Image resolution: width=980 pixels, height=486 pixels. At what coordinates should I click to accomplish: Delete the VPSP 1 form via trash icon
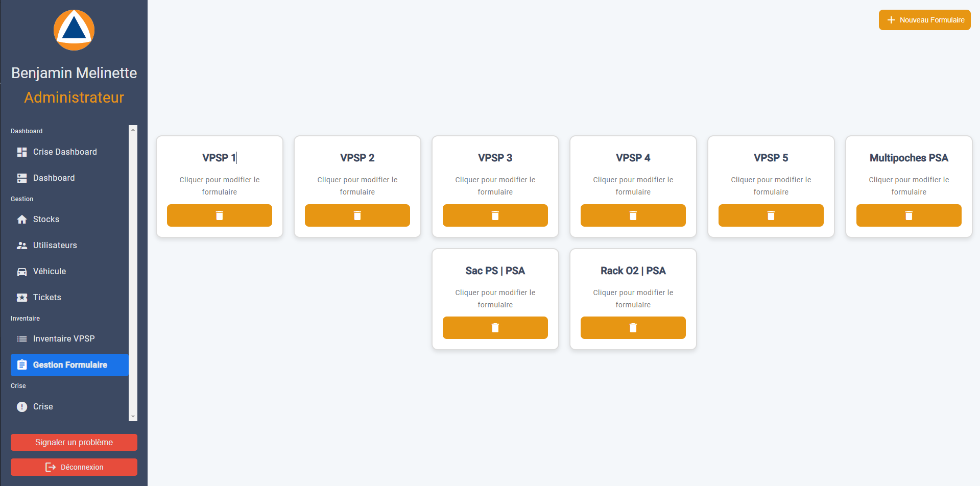[220, 215]
